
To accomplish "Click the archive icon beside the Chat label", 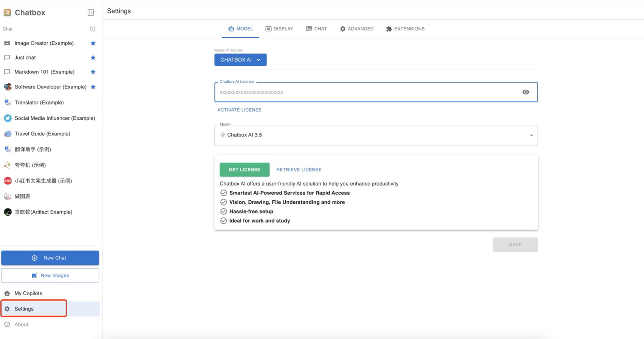I will click(x=93, y=29).
